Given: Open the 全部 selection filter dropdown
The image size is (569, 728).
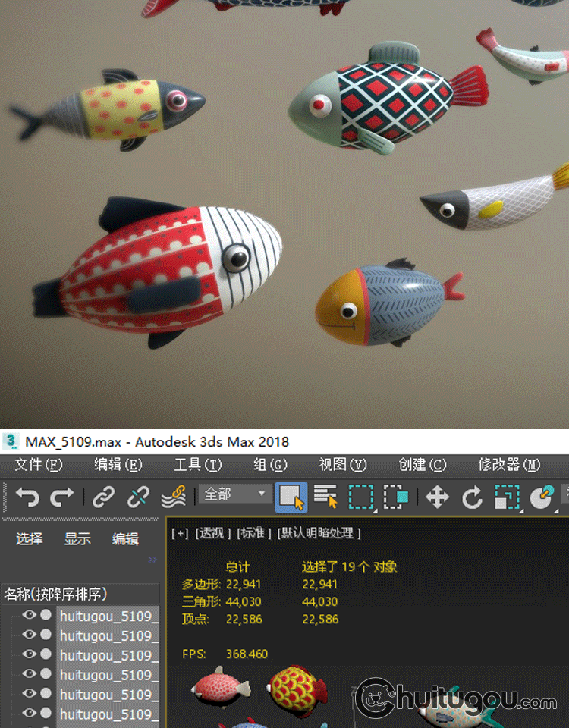Looking at the screenshot, I should (235, 494).
